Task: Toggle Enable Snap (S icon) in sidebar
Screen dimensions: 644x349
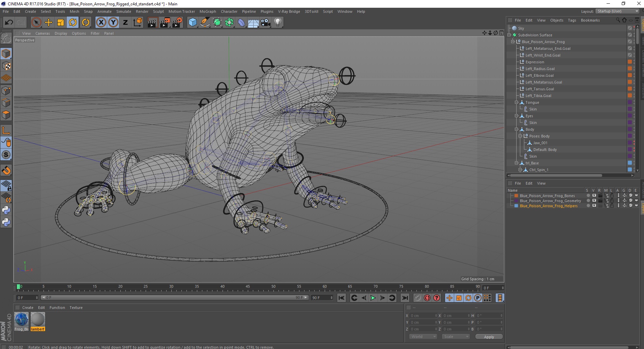Action: tap(6, 155)
